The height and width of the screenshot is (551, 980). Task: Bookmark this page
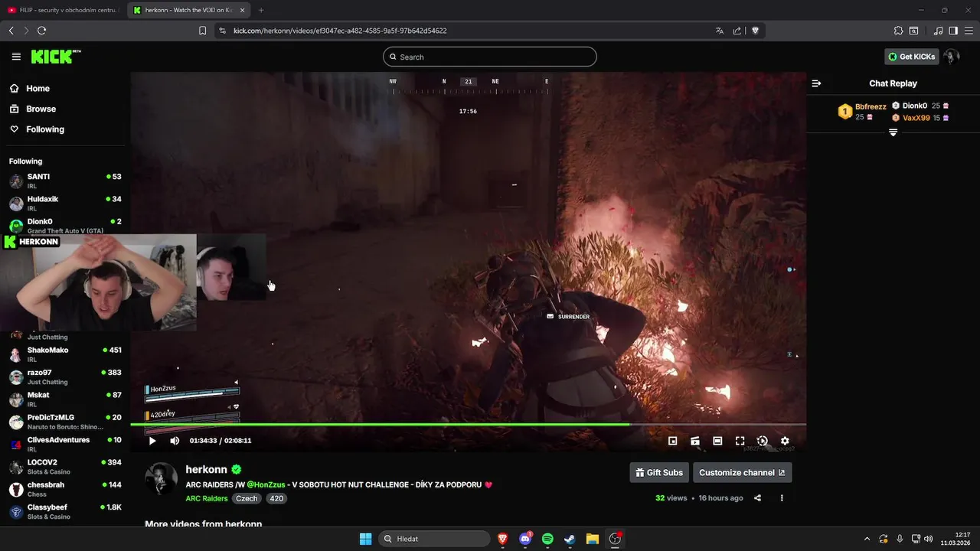[x=202, y=31]
